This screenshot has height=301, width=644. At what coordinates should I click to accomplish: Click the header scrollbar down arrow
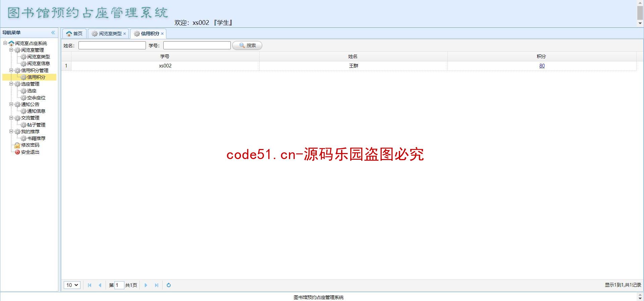pyautogui.click(x=640, y=23)
